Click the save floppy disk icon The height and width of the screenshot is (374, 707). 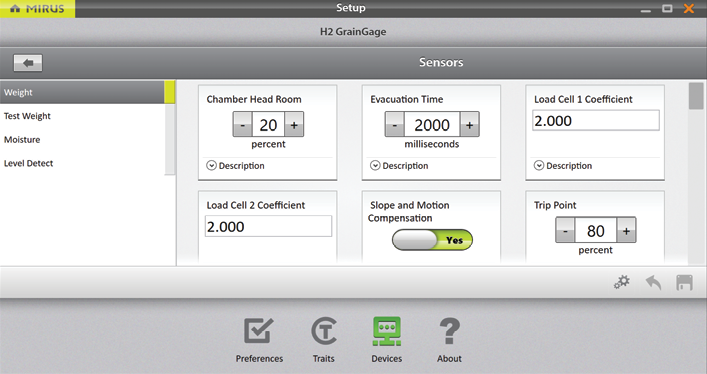tap(684, 282)
